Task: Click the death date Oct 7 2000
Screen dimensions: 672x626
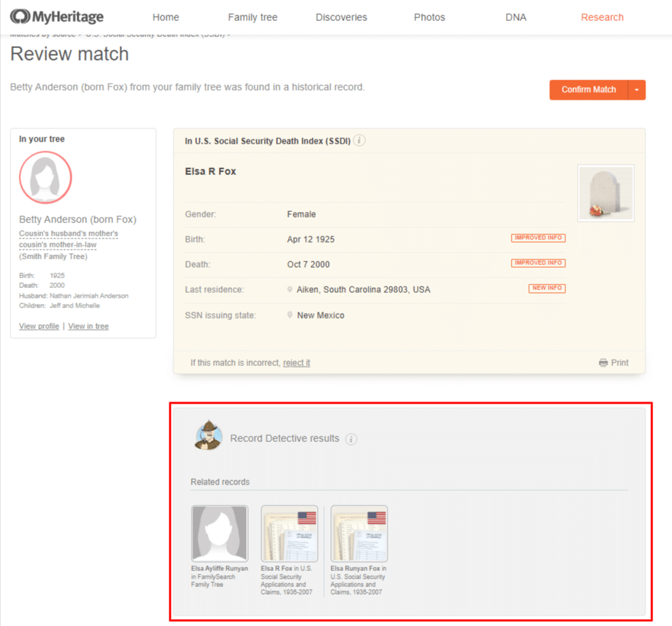Action: pyautogui.click(x=308, y=265)
